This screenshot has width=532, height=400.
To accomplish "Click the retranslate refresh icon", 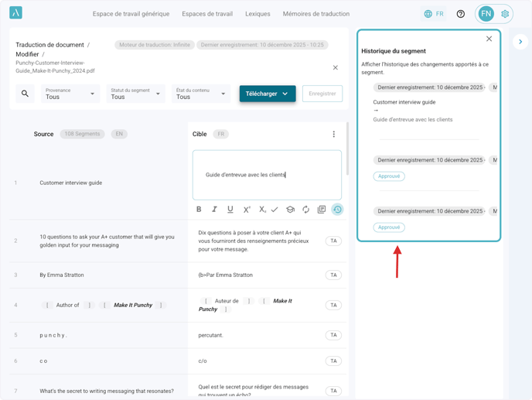I will [306, 210].
